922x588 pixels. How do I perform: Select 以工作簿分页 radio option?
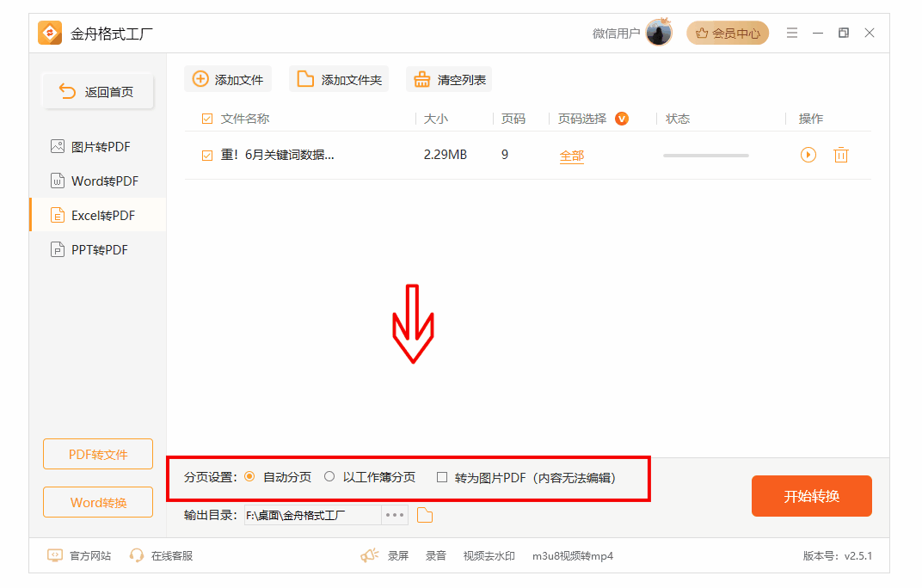(x=329, y=477)
